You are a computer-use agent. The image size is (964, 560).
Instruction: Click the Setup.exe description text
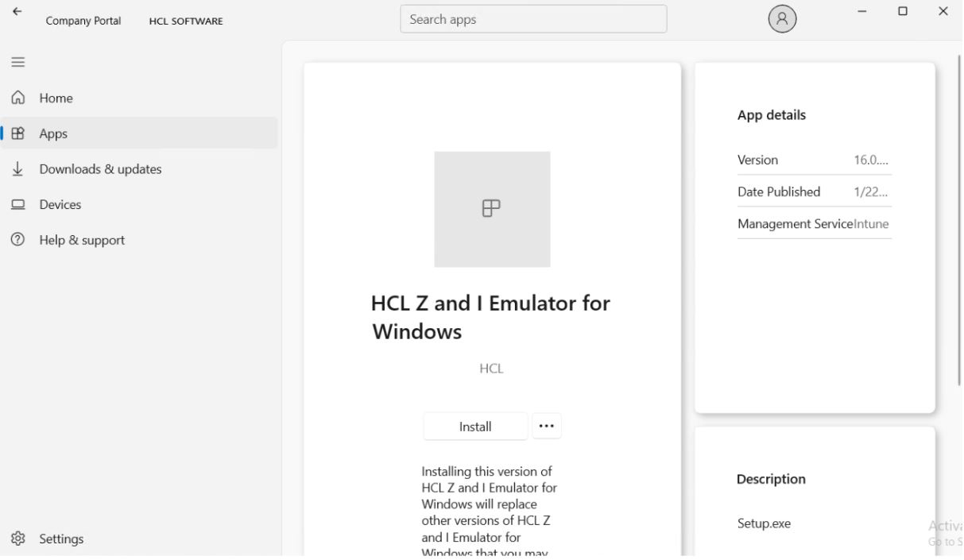click(x=764, y=523)
